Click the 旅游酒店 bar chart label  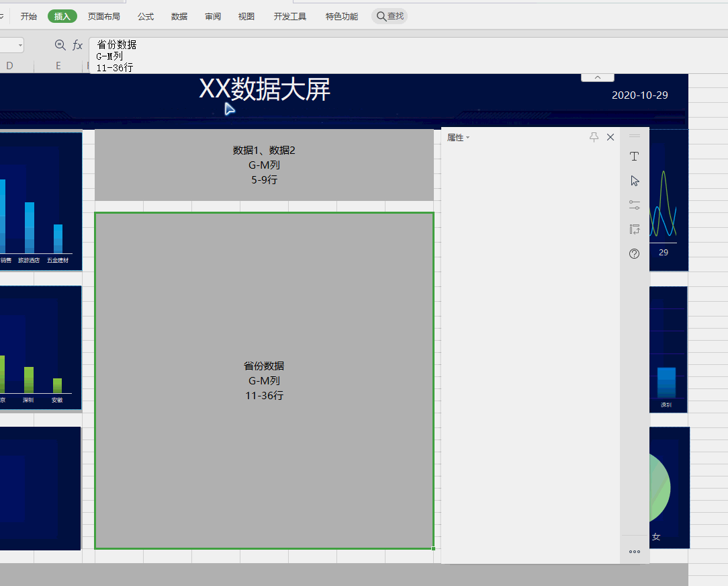click(x=29, y=260)
